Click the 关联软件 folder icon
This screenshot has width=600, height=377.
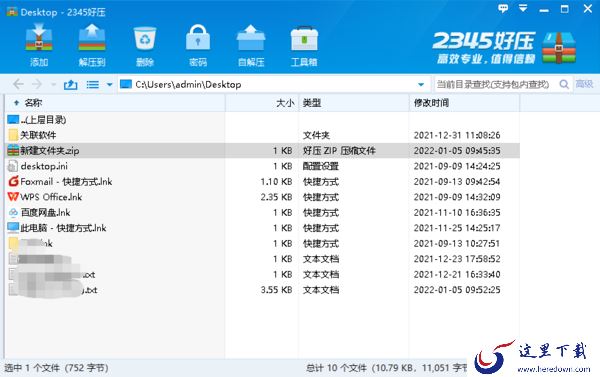tap(13, 135)
